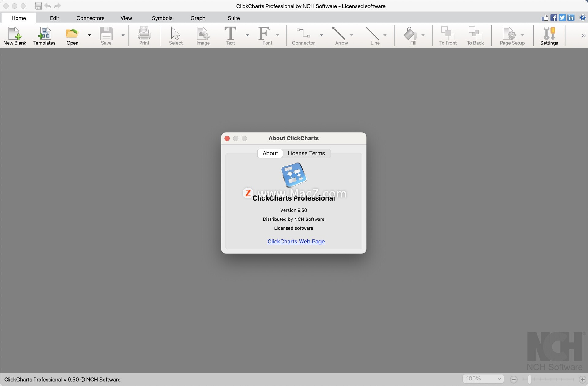Open the 100% zoom level combo box
The image size is (588, 386).
coord(483,379)
